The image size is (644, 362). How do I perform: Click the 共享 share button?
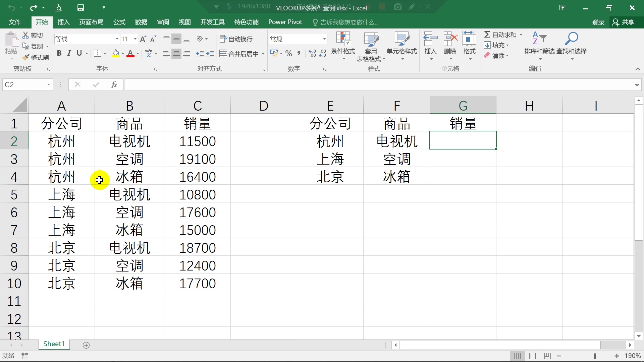624,22
